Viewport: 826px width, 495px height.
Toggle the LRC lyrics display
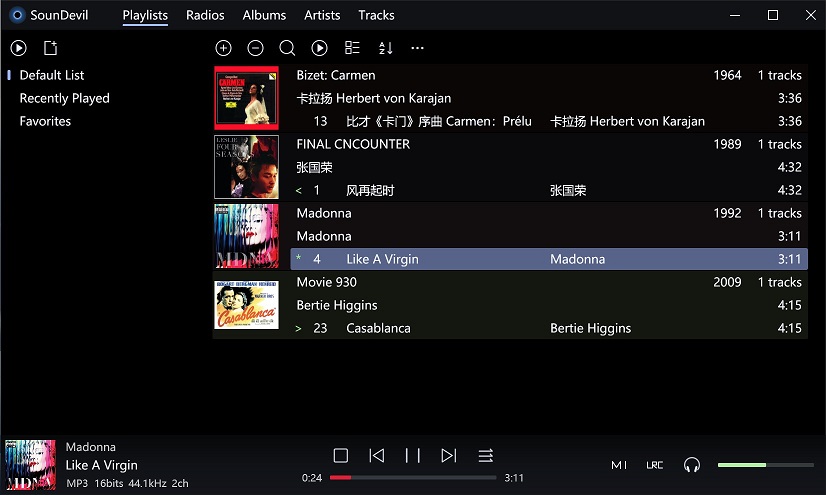point(654,465)
